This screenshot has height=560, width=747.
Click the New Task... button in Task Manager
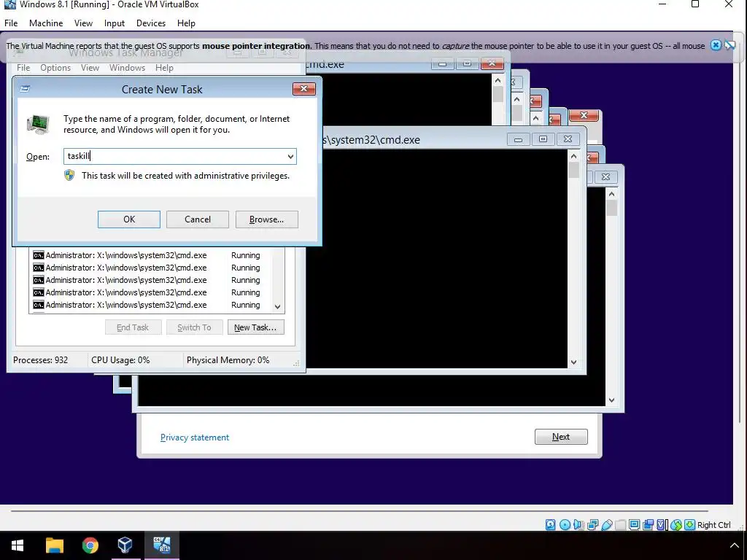pos(256,327)
